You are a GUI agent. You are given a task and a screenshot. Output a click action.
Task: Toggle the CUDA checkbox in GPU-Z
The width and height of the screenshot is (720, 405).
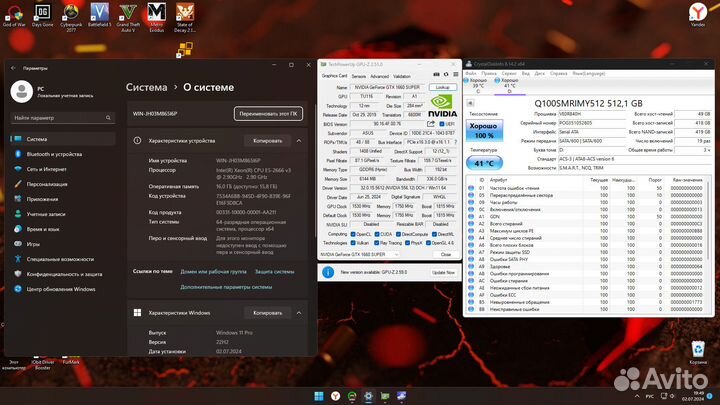click(x=377, y=234)
